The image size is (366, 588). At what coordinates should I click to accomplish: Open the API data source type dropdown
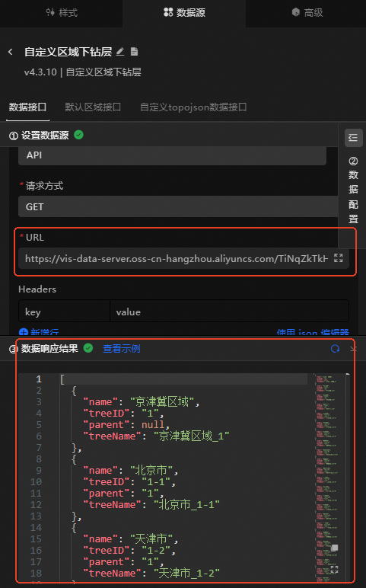pos(172,155)
